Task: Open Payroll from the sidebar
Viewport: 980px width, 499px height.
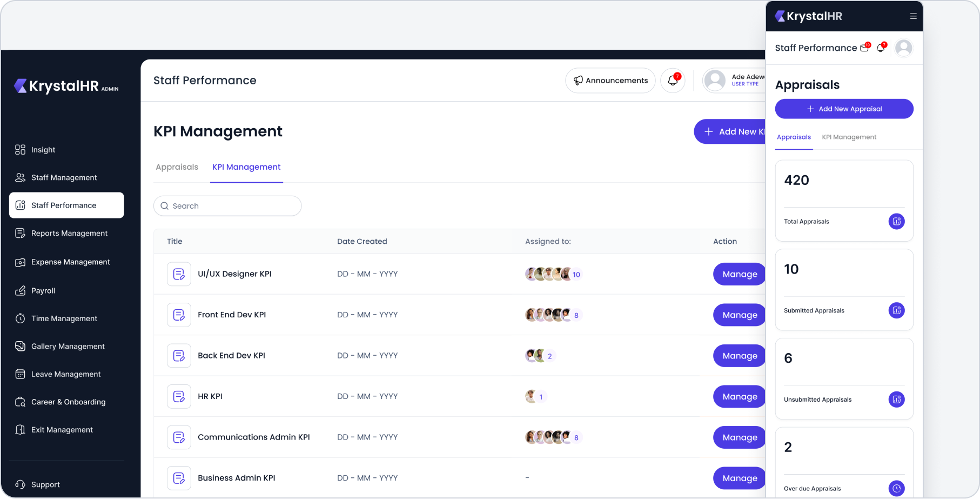Action: (x=43, y=291)
